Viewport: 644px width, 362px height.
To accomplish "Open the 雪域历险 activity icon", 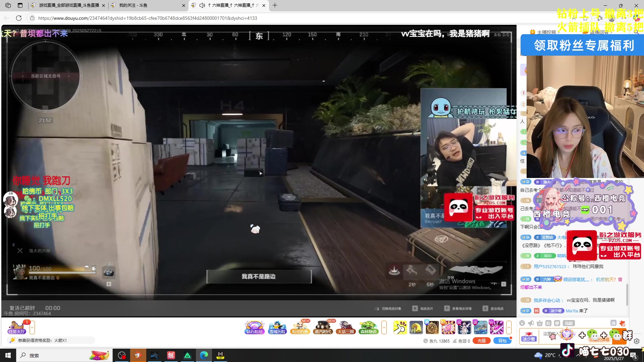I will 277,327.
